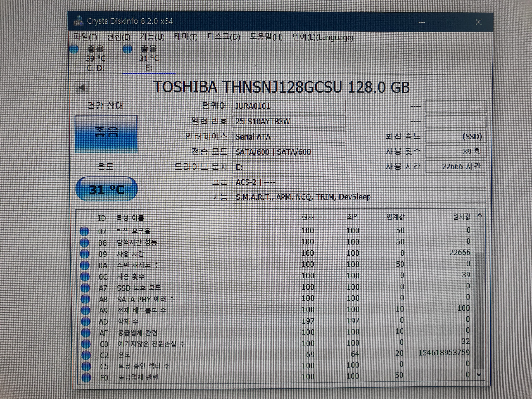Select the 보류 중인 섹터 수 row
Viewport: 532px width, 399px height.
pyautogui.click(x=276, y=366)
